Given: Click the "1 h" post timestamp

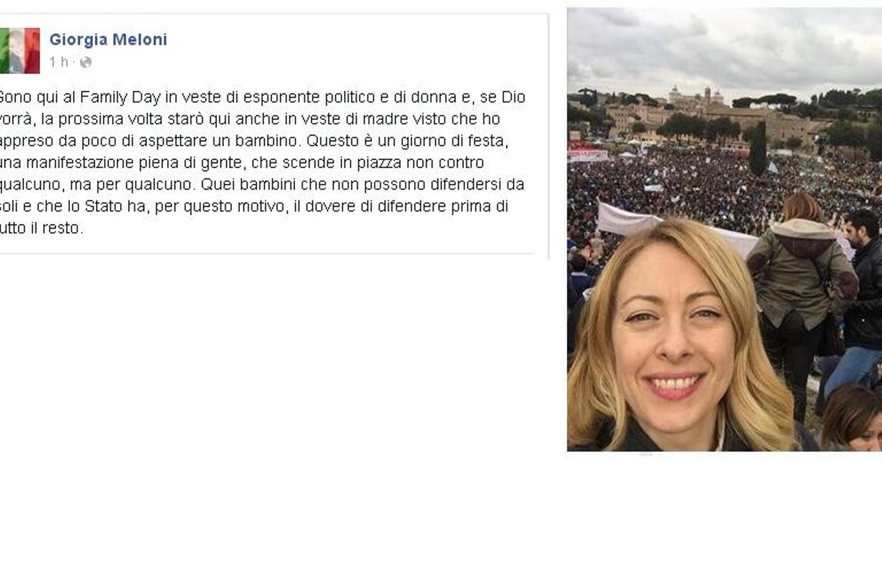Looking at the screenshot, I should pos(59,62).
